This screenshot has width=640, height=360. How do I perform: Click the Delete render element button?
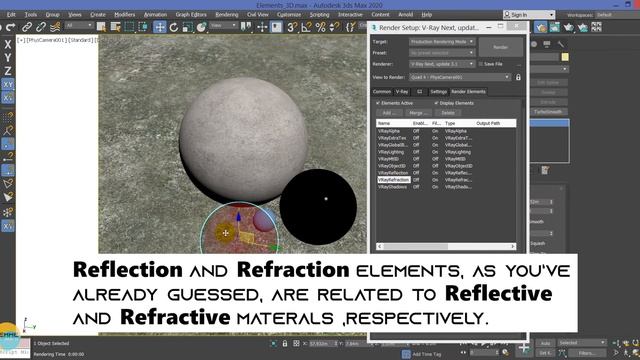coord(447,113)
